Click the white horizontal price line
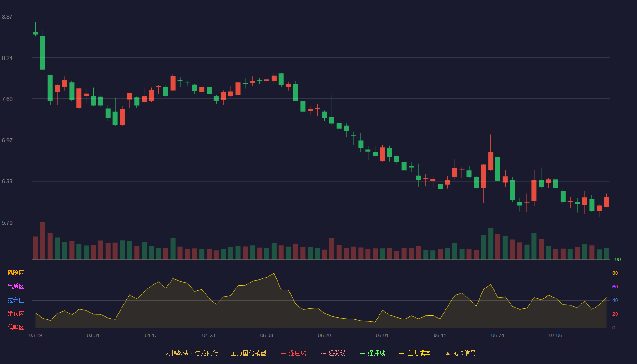 coord(323,30)
